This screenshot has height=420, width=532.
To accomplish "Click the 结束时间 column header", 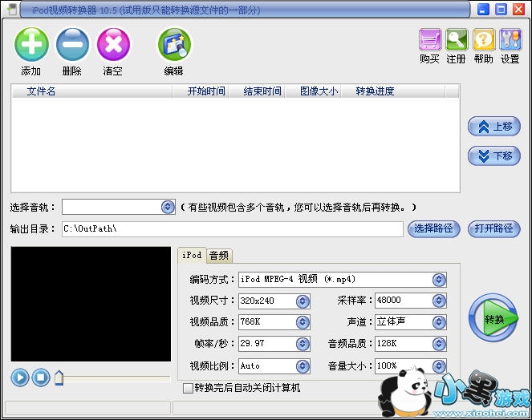I will click(x=257, y=91).
